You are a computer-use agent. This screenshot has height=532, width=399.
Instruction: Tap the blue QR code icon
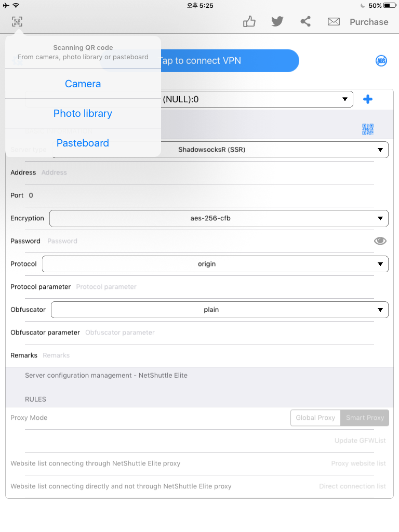pyautogui.click(x=368, y=129)
